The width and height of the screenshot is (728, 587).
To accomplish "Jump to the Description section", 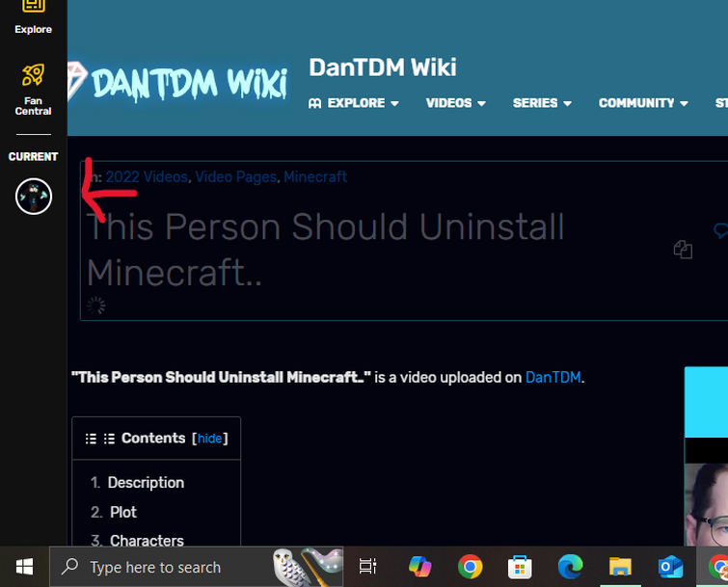I will (x=146, y=483).
